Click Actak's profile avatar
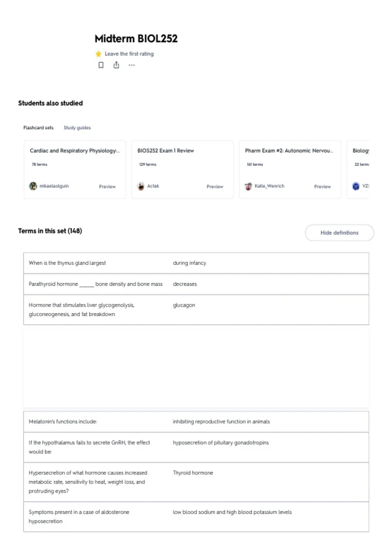The width and height of the screenshot is (392, 556). tap(141, 186)
